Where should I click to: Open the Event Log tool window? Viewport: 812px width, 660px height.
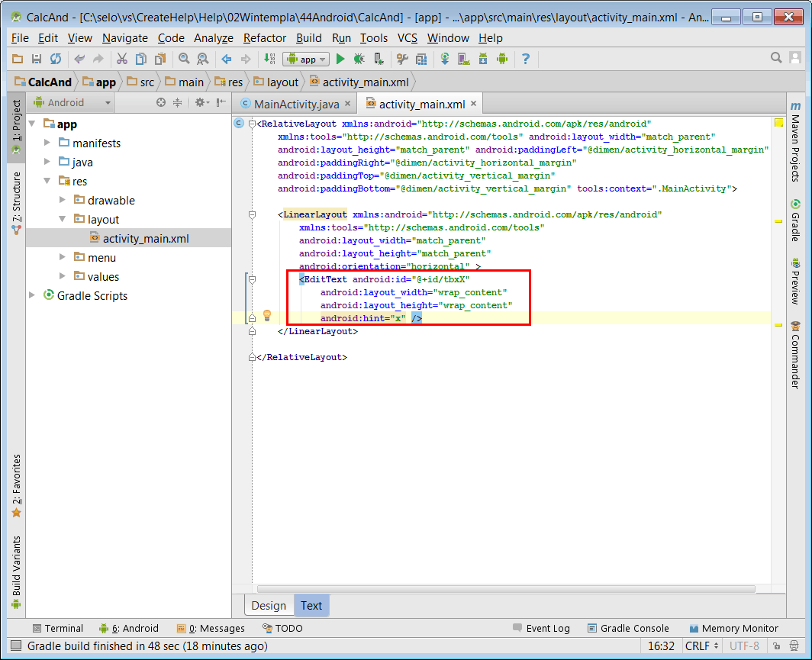(541, 629)
